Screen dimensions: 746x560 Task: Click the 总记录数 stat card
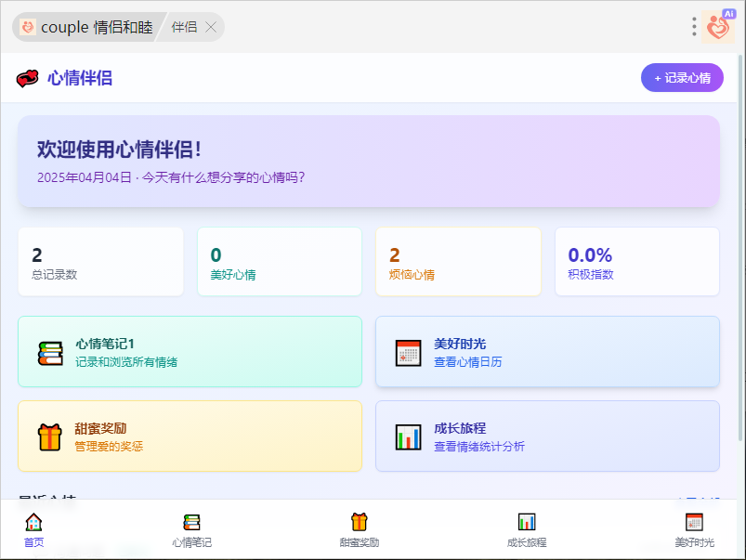[x=100, y=262]
